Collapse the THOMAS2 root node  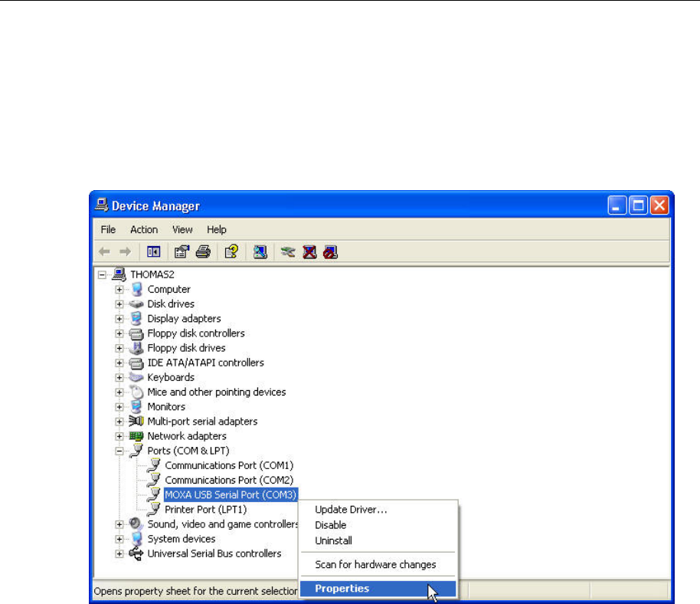click(102, 274)
